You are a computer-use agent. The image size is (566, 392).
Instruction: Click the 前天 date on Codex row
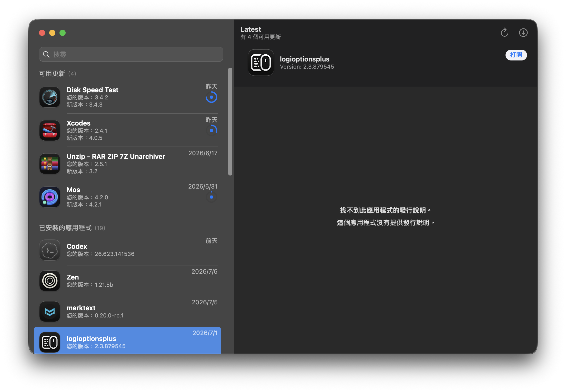tap(211, 241)
